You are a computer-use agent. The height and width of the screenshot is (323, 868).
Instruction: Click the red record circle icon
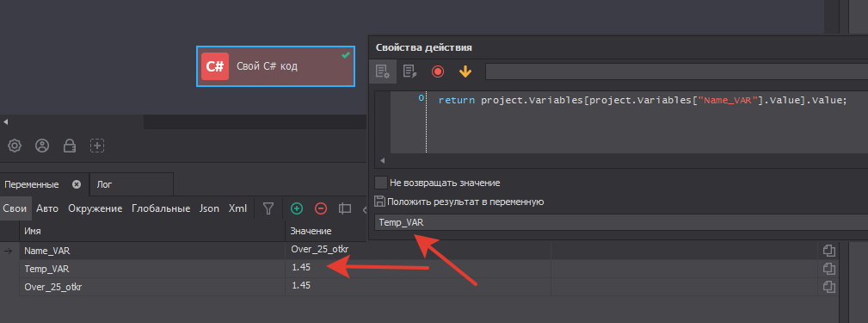tap(438, 71)
